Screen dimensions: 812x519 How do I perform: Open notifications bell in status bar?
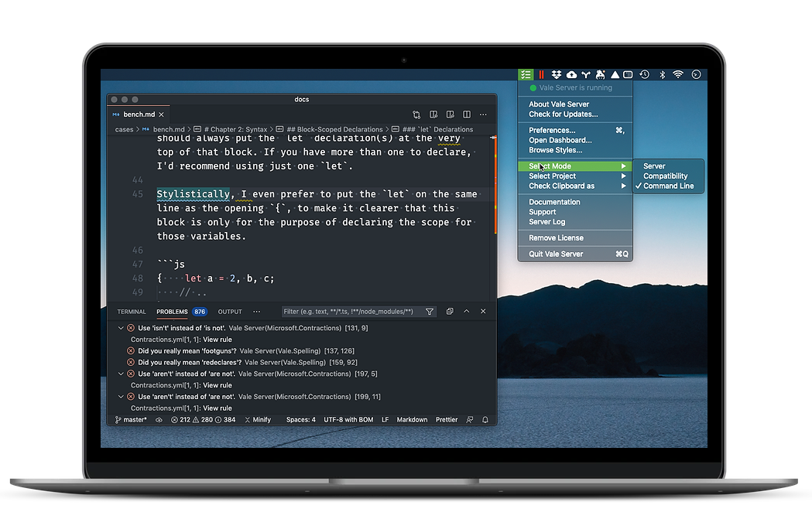click(x=485, y=420)
